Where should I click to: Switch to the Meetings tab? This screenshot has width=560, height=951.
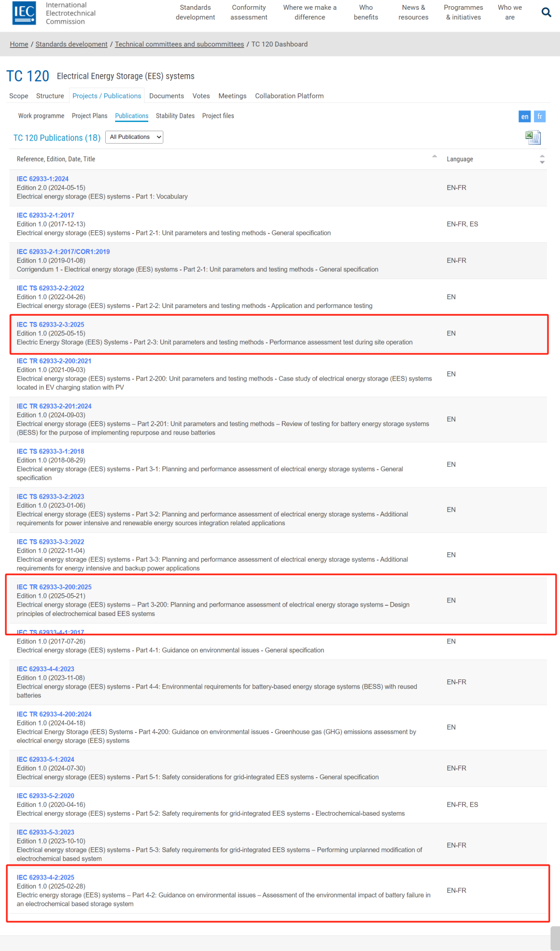pos(232,96)
